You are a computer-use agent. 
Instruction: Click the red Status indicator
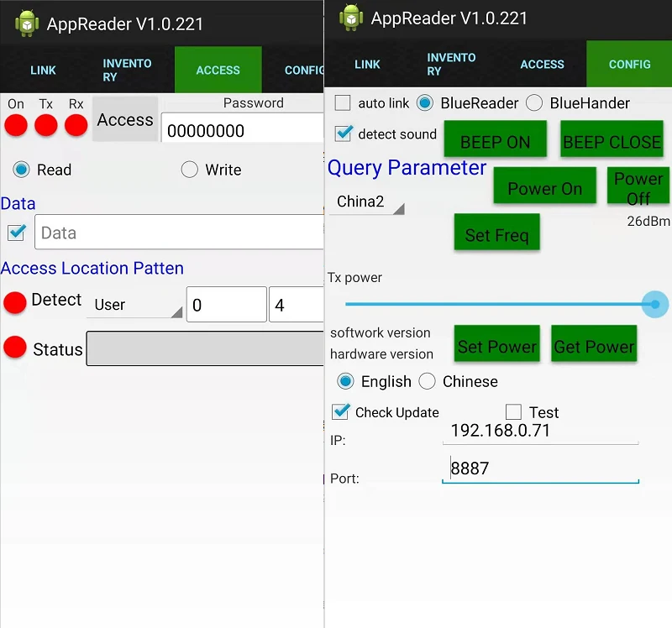tap(15, 347)
